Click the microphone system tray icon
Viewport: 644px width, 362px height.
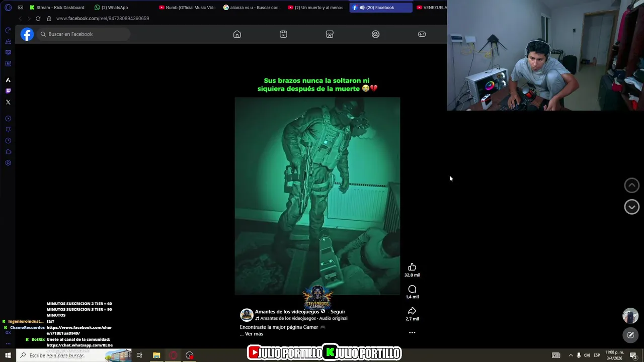click(579, 355)
